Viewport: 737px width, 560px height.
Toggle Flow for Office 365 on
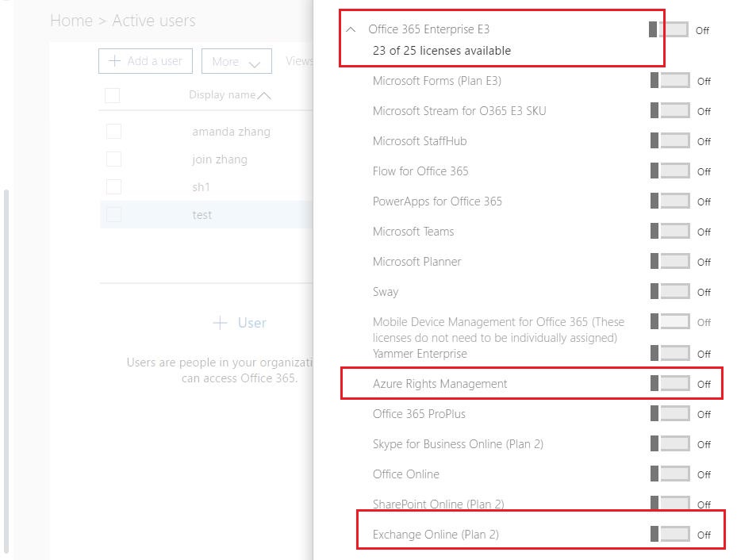(x=670, y=171)
